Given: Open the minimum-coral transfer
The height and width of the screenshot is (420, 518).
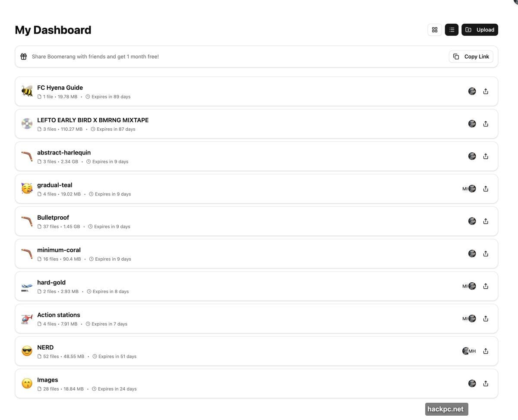Looking at the screenshot, I should [x=59, y=249].
